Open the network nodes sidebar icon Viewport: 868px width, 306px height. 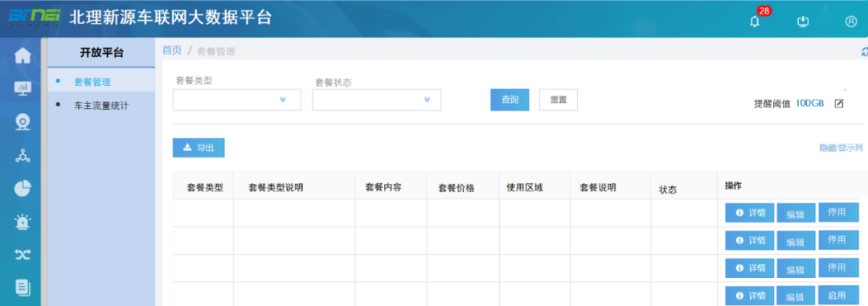point(23,156)
